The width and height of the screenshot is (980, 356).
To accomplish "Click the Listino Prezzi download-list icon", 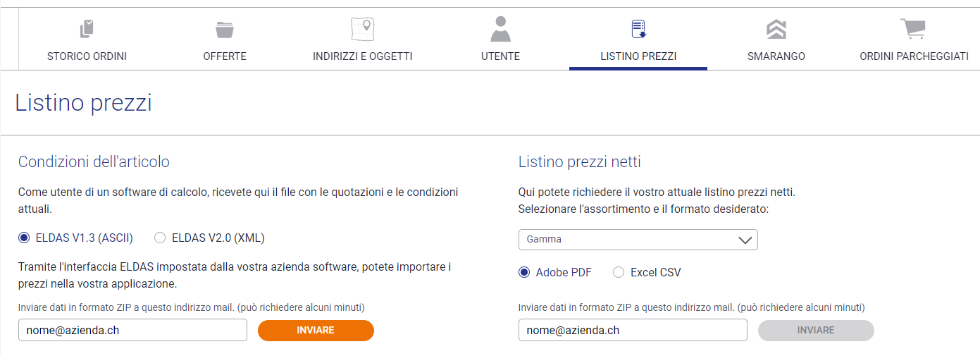I will point(638,29).
